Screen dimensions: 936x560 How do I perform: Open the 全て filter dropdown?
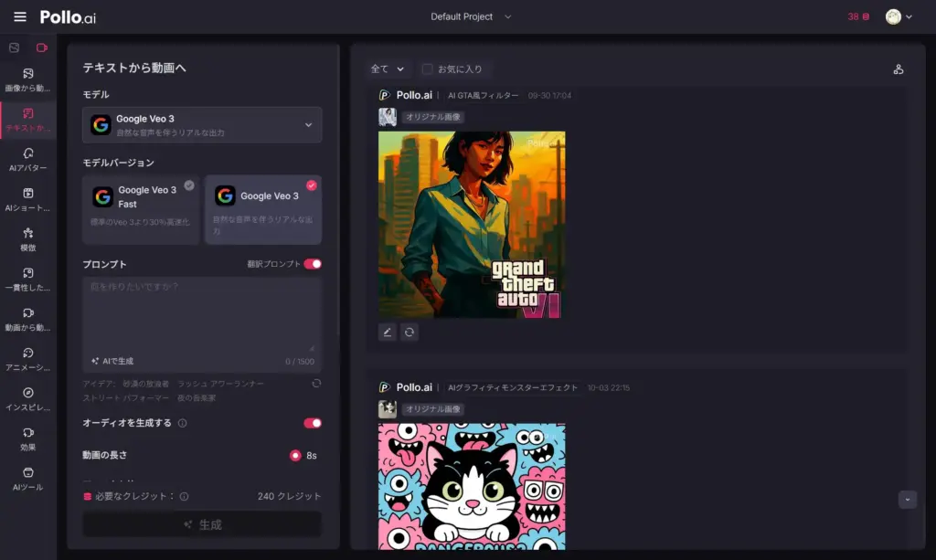tap(387, 69)
